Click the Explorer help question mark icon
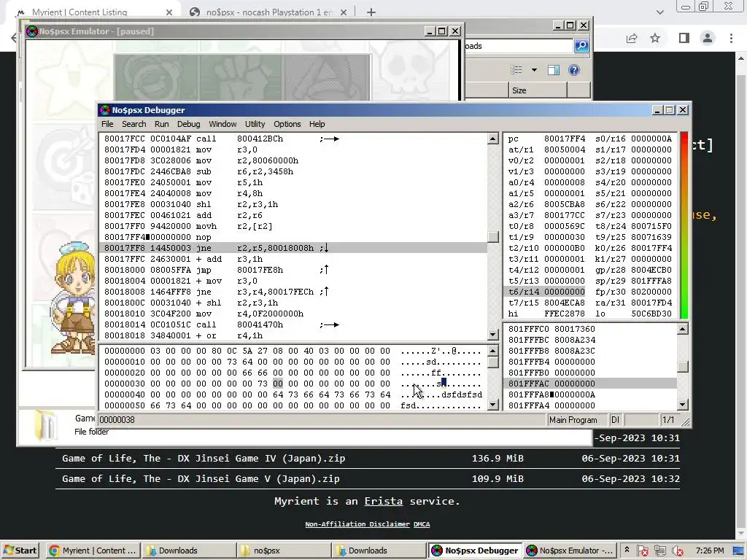The height and width of the screenshot is (560, 747). (574, 70)
